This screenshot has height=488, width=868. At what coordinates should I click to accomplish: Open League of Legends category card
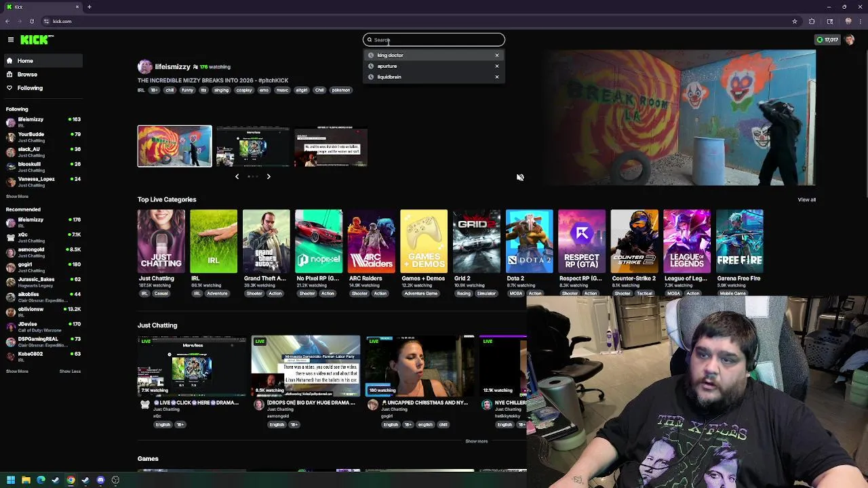pyautogui.click(x=687, y=241)
